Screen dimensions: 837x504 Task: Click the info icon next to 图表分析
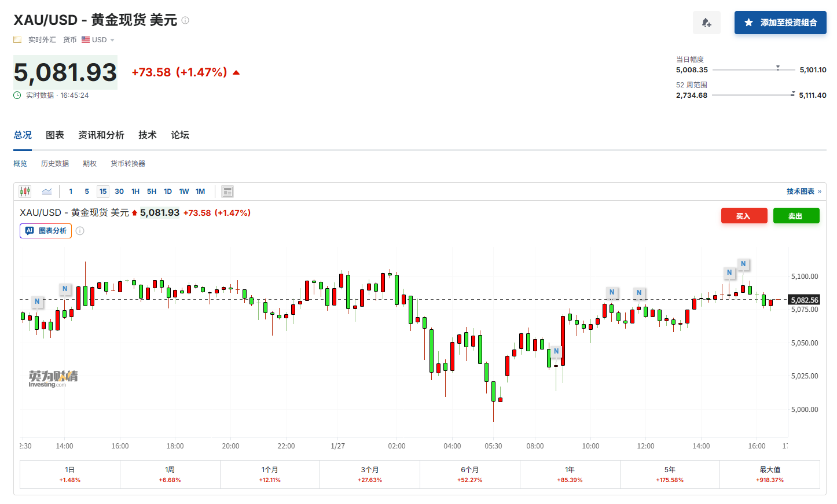click(x=80, y=231)
